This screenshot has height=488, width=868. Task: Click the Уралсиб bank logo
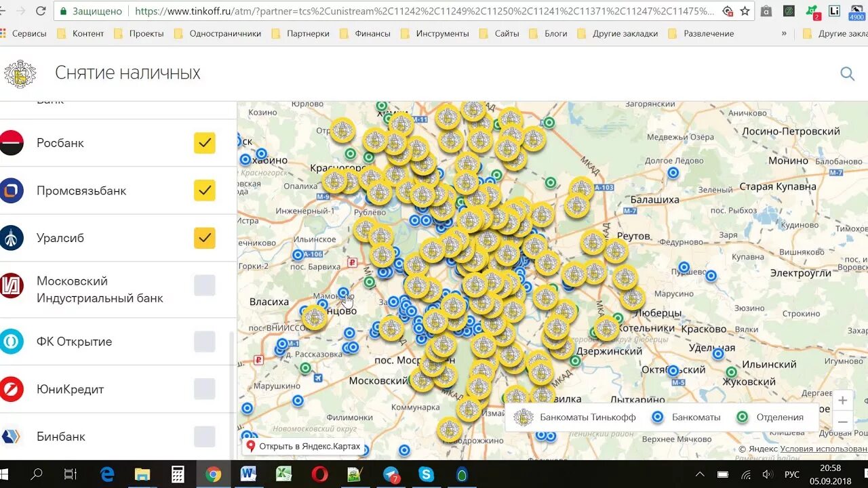[x=12, y=238]
